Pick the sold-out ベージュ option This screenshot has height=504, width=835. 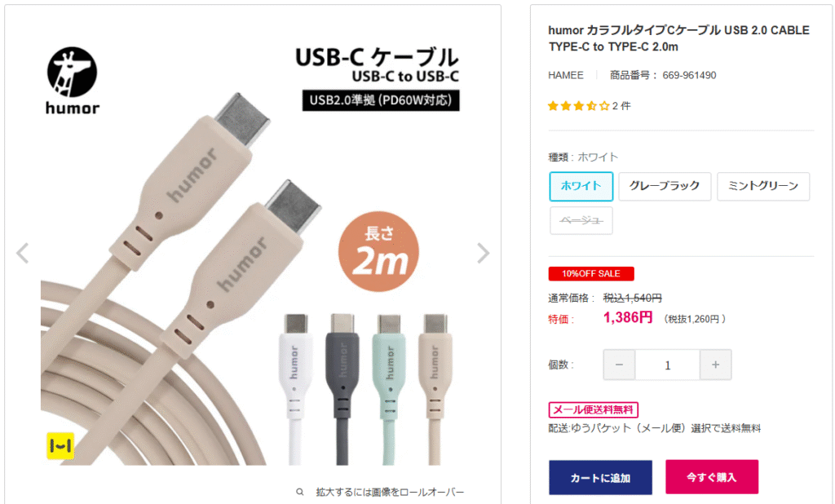click(x=581, y=220)
